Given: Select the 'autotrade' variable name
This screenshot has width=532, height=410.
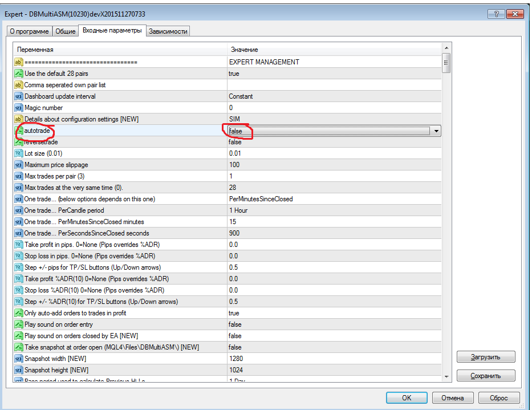Looking at the screenshot, I should (37, 131).
